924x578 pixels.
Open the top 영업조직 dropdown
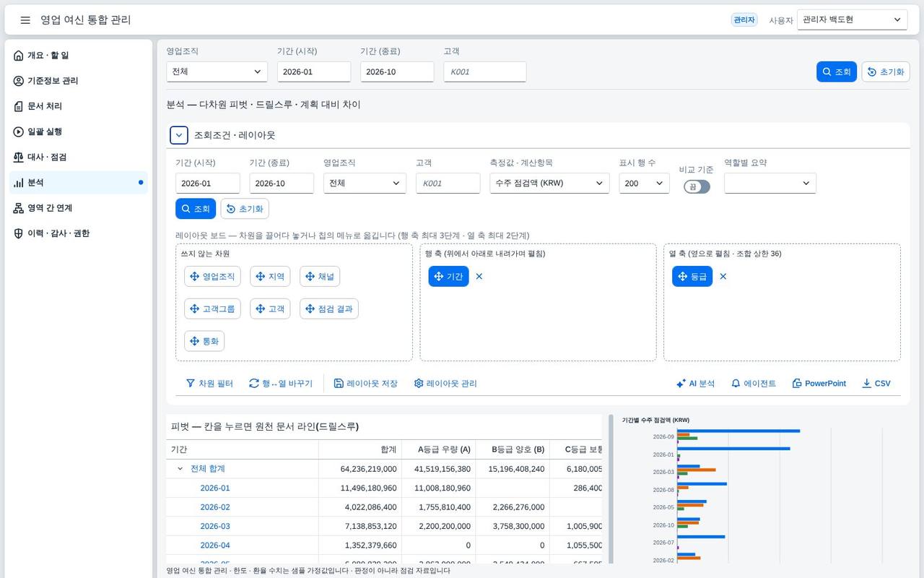(x=217, y=72)
